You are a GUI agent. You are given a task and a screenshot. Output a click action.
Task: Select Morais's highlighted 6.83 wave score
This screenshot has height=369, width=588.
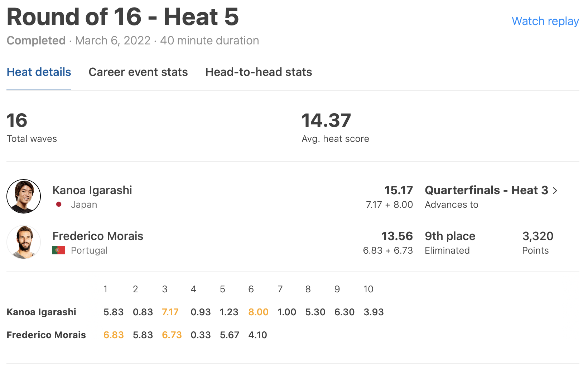pos(114,335)
